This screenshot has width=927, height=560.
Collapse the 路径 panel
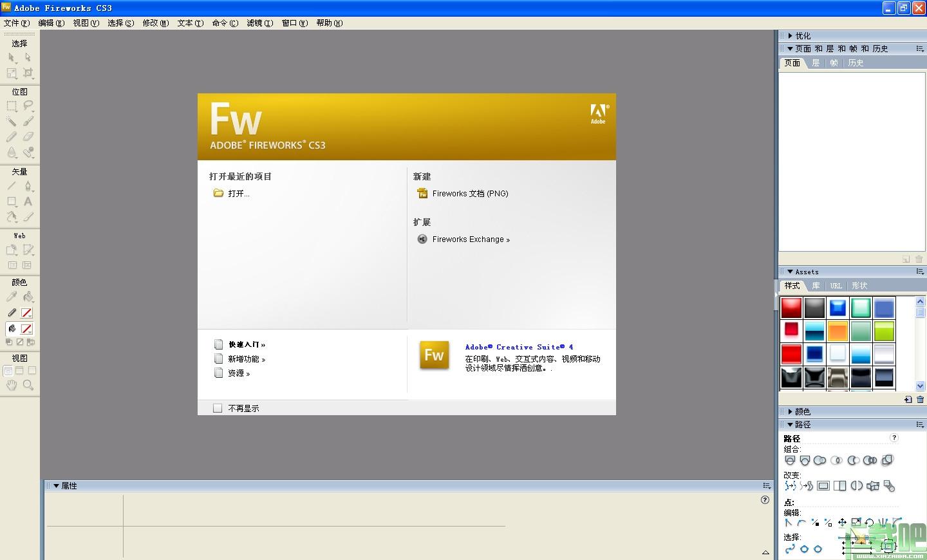tap(791, 424)
